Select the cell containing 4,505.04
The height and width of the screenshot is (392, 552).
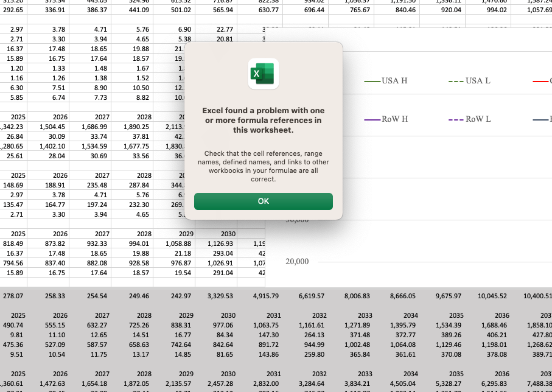[x=397, y=384]
